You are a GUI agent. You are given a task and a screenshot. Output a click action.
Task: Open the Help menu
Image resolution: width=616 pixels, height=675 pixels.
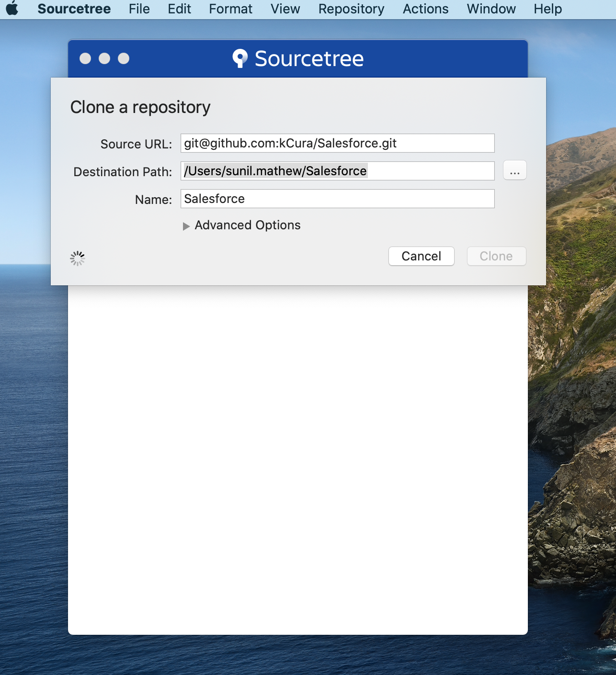pyautogui.click(x=548, y=9)
